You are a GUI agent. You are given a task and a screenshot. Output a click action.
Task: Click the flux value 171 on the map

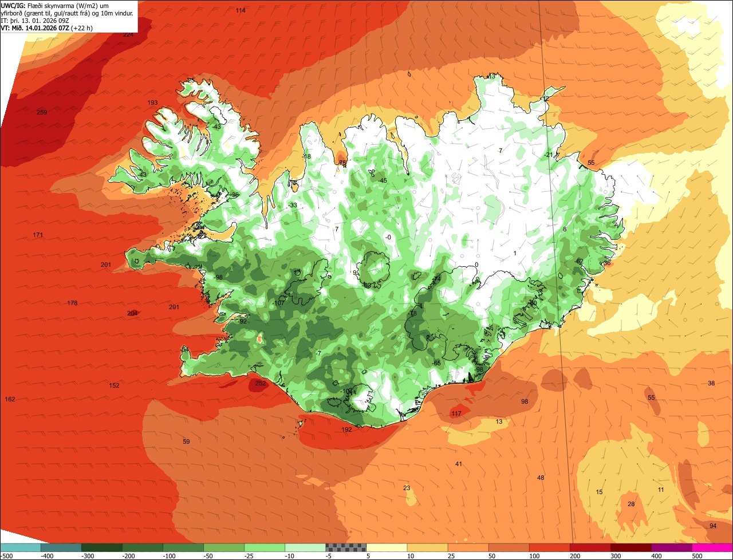(38, 235)
